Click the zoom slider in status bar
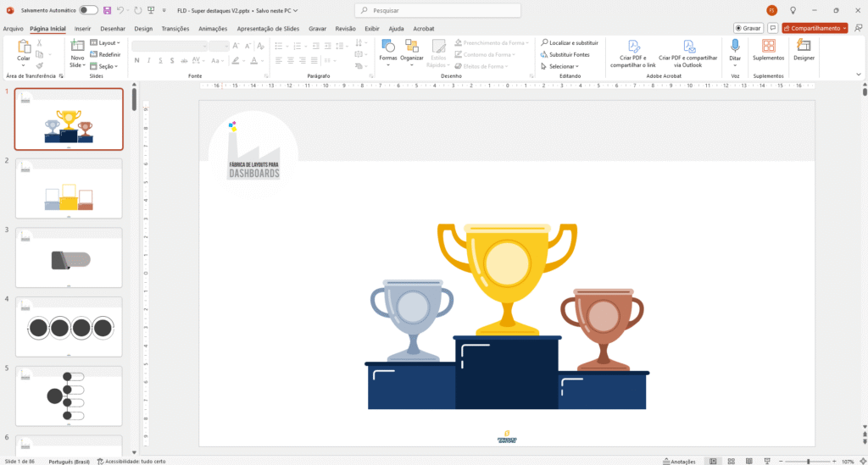 (x=807, y=462)
